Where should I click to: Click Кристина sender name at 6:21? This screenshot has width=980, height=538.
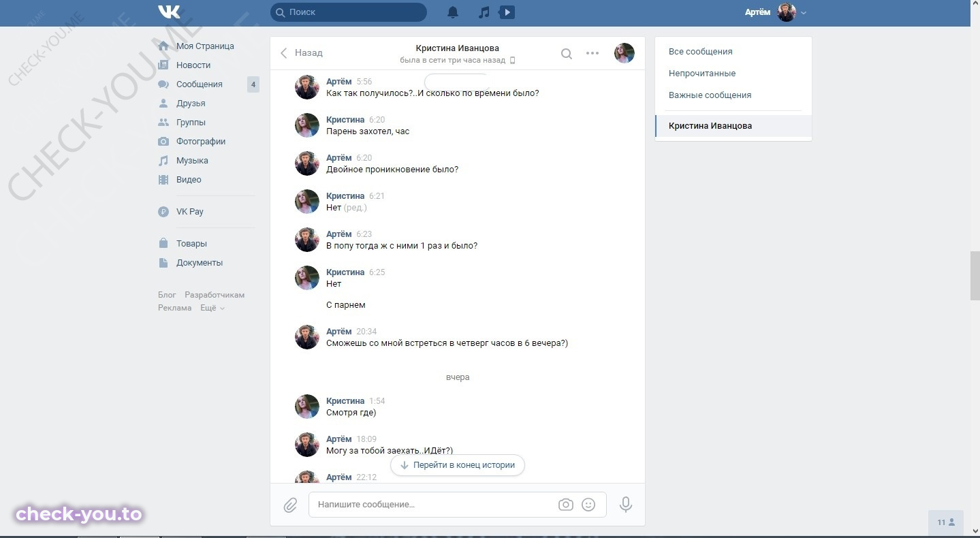tap(345, 196)
